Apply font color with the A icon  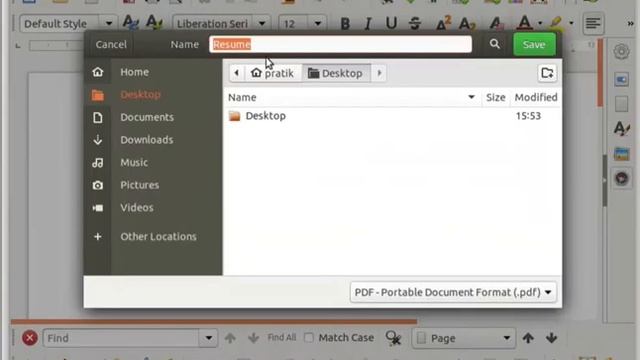(525, 23)
